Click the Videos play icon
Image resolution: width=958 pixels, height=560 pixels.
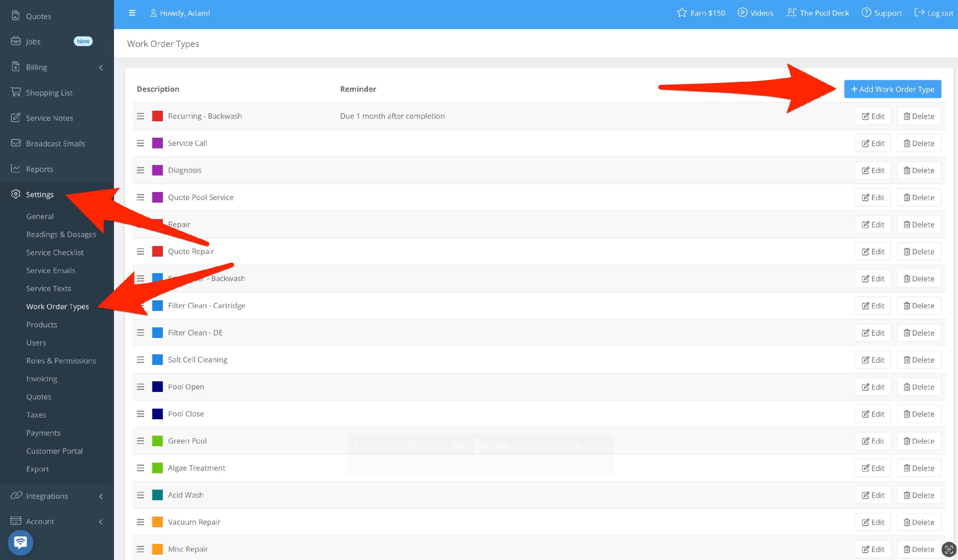[x=742, y=12]
